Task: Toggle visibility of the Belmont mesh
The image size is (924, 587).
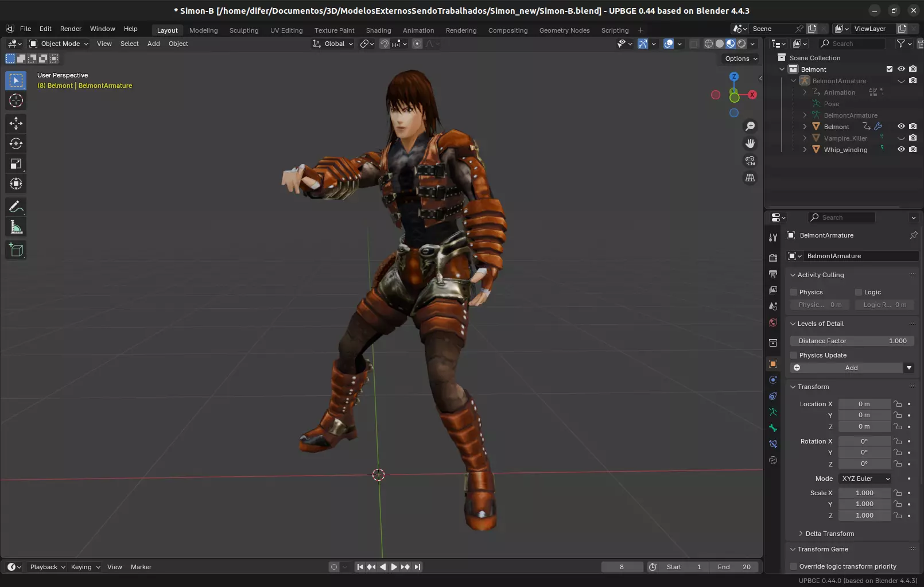Action: 901,126
